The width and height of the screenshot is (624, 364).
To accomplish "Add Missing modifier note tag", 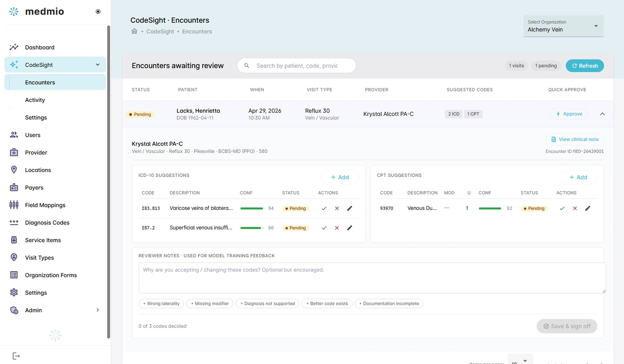I will click(210, 303).
